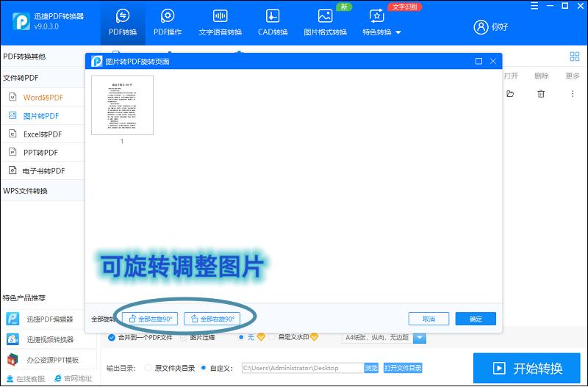Image resolution: width=588 pixels, height=387 pixels.
Task: Open the A4纸张 page size dropdown
Action: [x=420, y=338]
